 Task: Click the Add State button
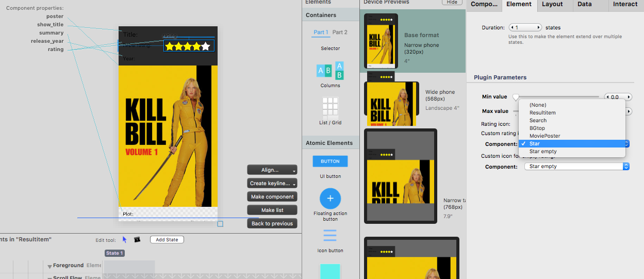tap(167, 239)
